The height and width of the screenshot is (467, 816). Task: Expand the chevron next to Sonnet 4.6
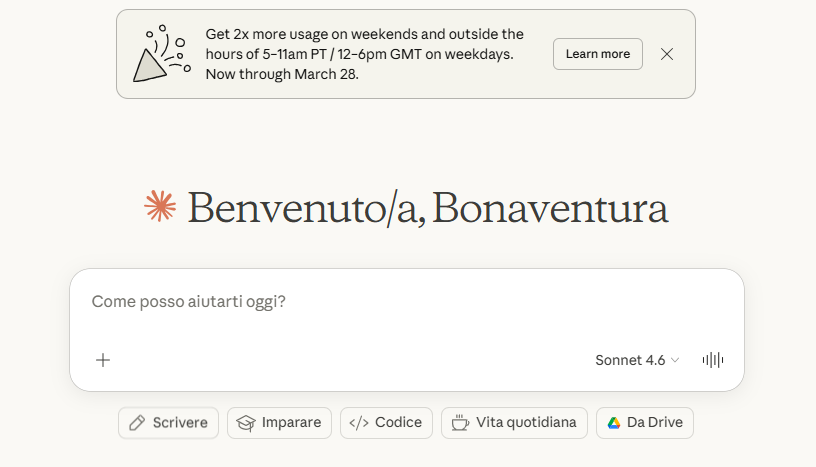point(675,360)
